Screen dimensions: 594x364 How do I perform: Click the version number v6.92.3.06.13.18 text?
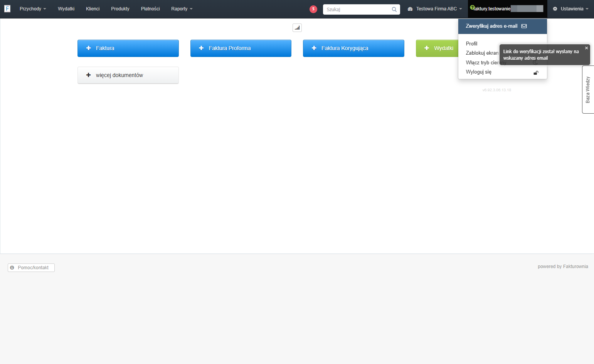point(496,90)
